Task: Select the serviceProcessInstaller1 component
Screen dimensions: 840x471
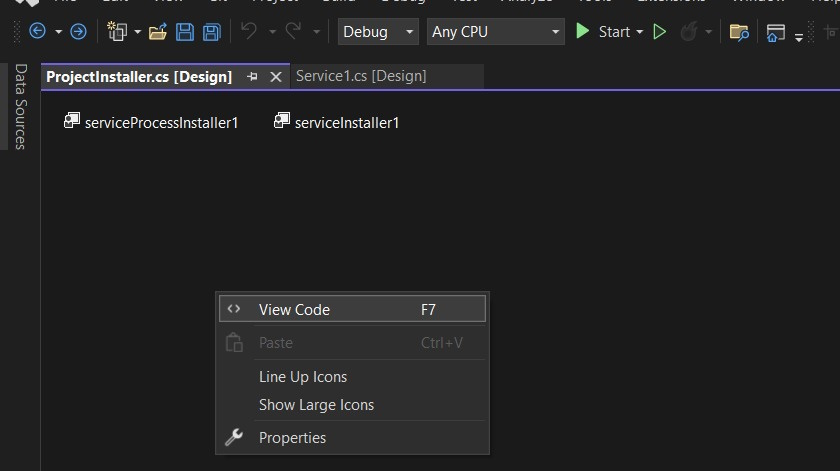Action: [x=152, y=123]
